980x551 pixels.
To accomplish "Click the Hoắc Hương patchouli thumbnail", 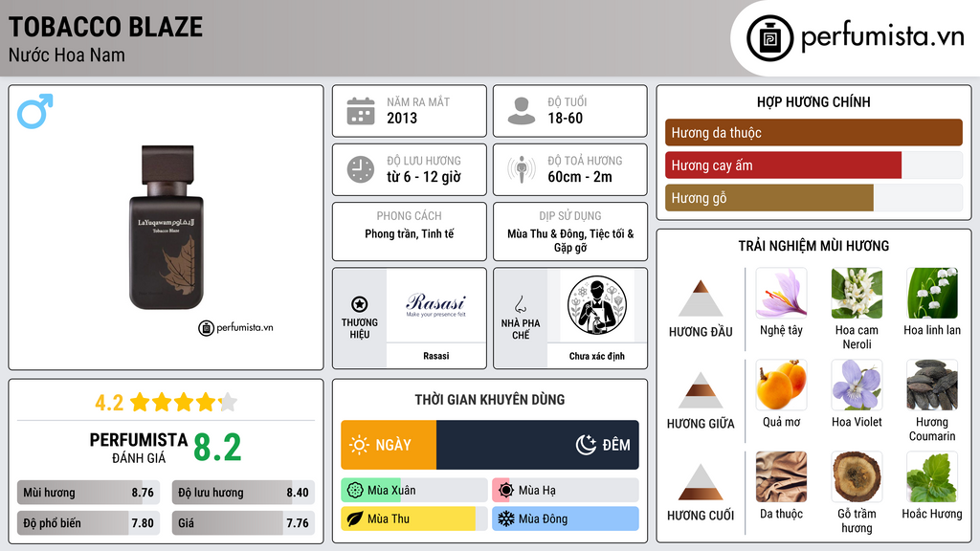I will [x=932, y=477].
